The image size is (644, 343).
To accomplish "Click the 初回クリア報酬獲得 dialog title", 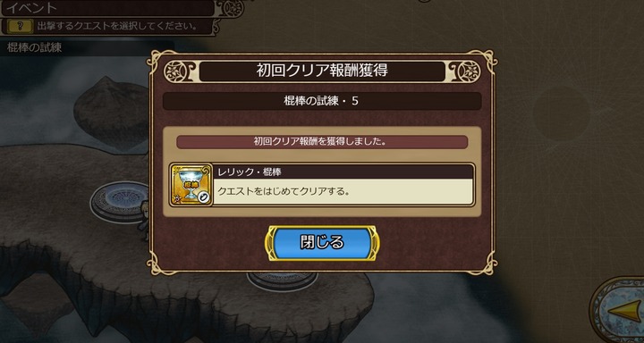I will tap(322, 71).
